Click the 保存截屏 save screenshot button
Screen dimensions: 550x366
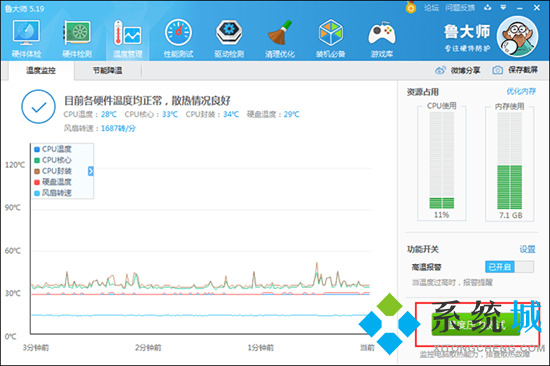(x=515, y=70)
